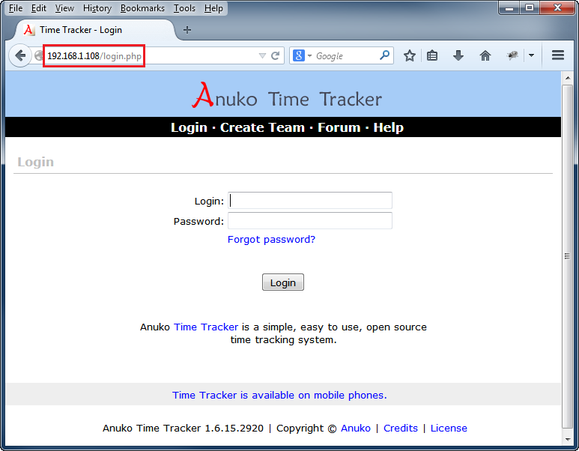Click the Forgot password? link

pyautogui.click(x=271, y=239)
